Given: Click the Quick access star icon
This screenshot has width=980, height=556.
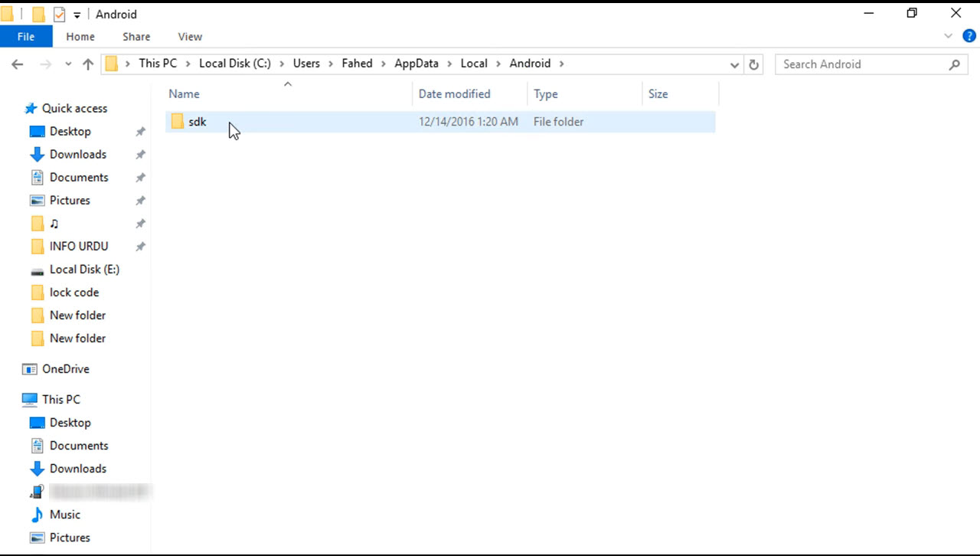Looking at the screenshot, I should tap(31, 109).
